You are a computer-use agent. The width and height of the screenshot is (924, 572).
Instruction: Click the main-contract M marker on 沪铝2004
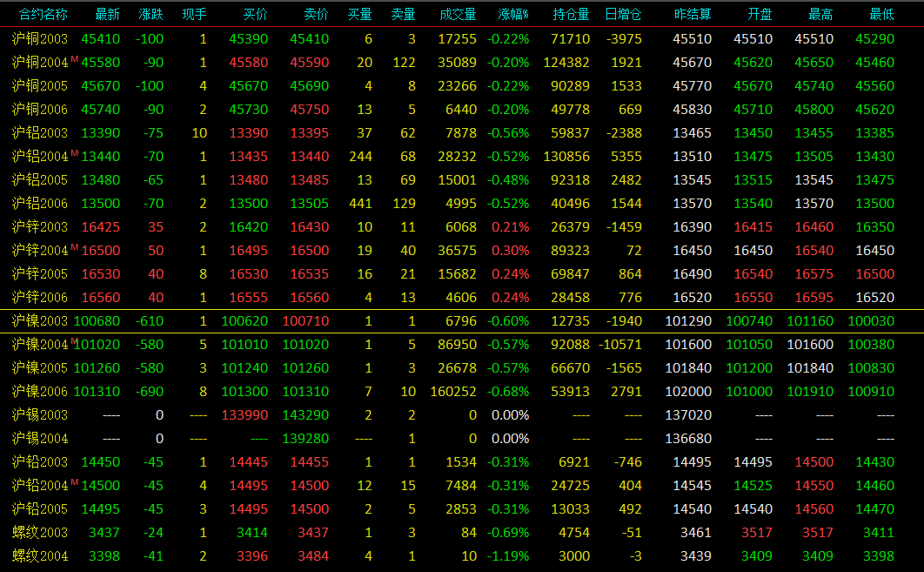coord(74,153)
